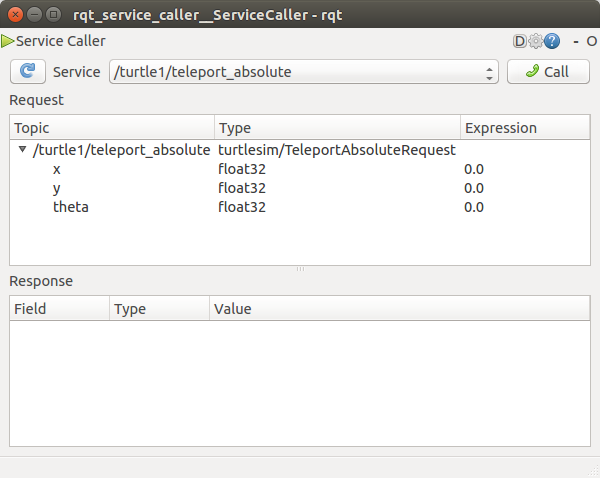Click the Expression column header in Request
600x478 pixels.
pos(500,128)
